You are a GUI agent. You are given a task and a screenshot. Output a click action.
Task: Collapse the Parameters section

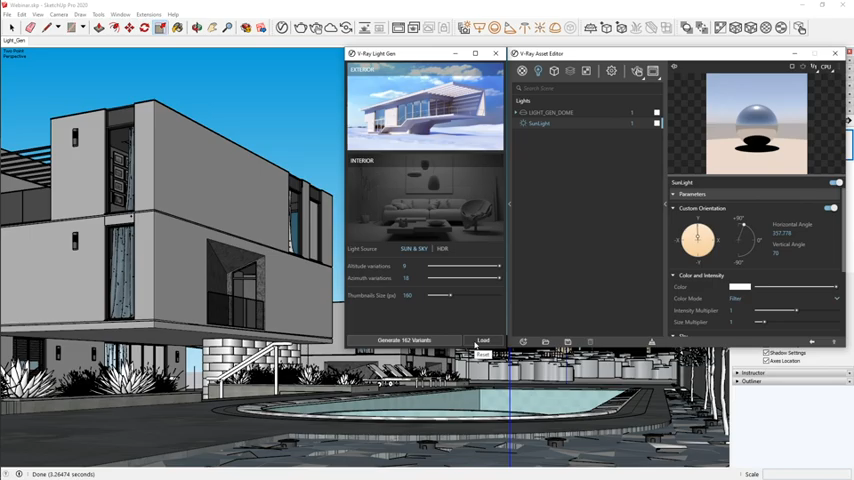tap(673, 194)
